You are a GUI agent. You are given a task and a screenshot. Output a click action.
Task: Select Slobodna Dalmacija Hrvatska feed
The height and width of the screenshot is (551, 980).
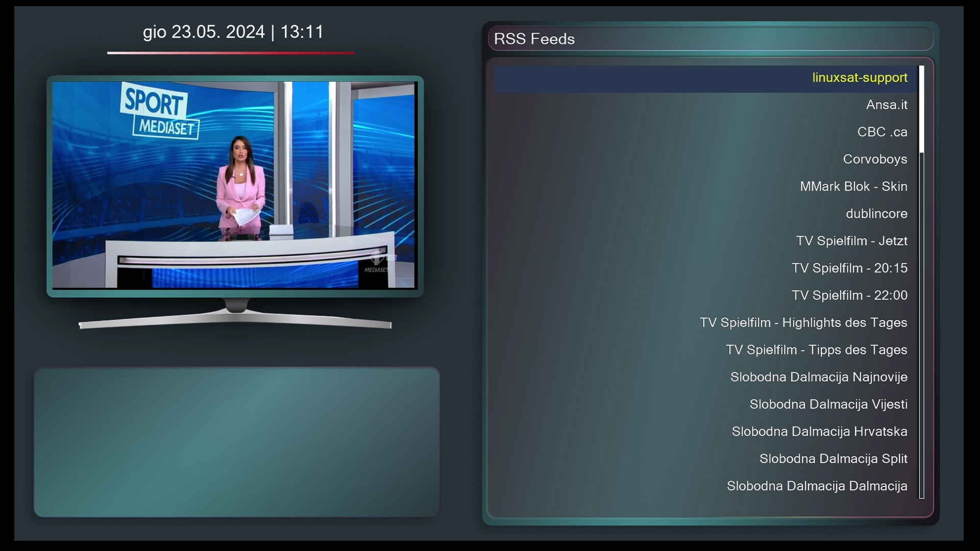click(x=819, y=432)
